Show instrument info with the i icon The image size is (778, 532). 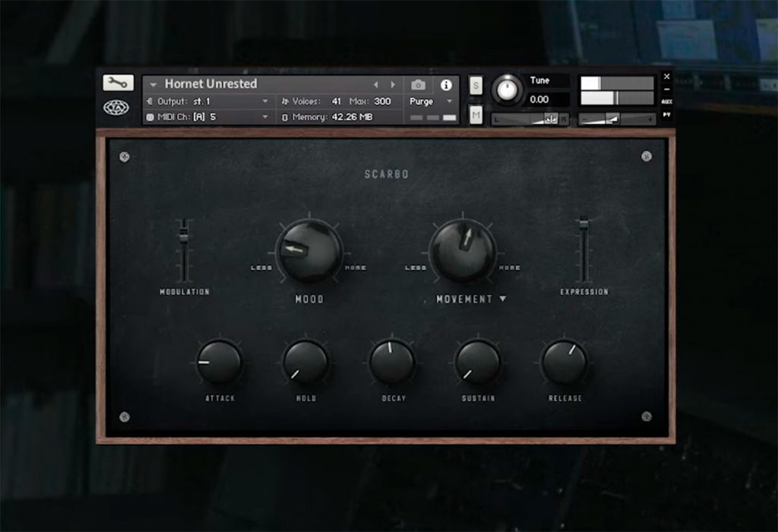tap(446, 85)
